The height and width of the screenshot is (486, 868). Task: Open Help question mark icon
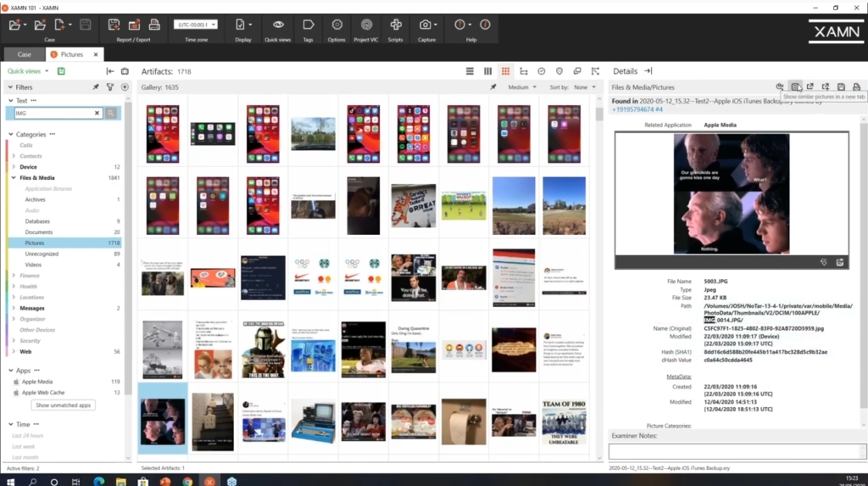point(459,25)
